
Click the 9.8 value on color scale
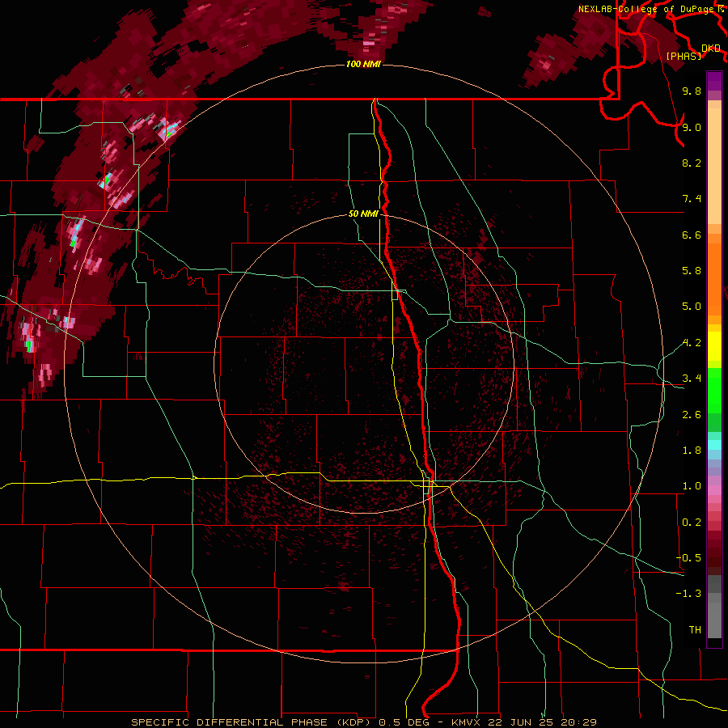click(x=692, y=91)
